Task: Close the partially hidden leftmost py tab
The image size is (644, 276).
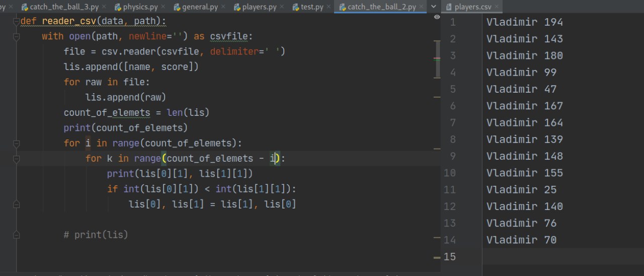Action: 12,7
